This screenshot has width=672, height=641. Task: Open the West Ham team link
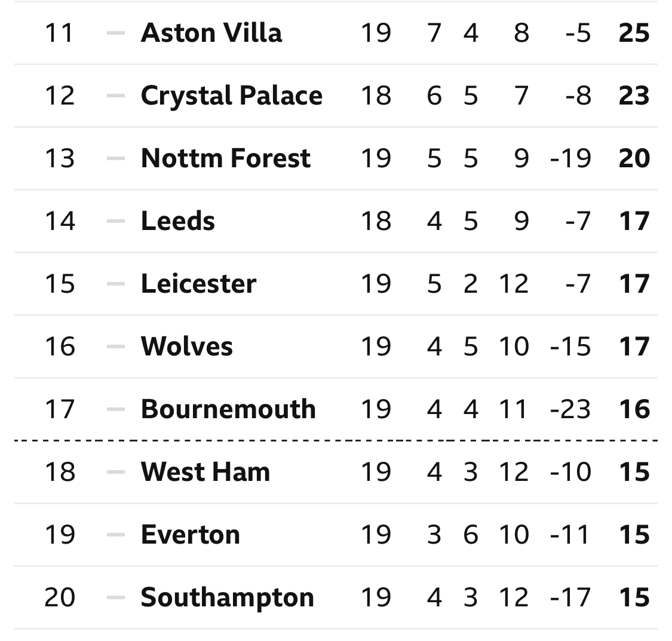tap(205, 471)
